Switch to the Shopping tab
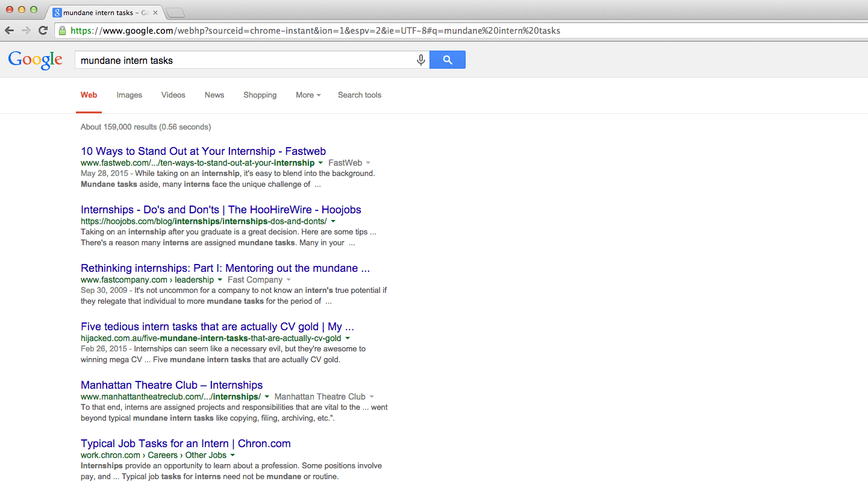This screenshot has width=868, height=493. (x=260, y=95)
